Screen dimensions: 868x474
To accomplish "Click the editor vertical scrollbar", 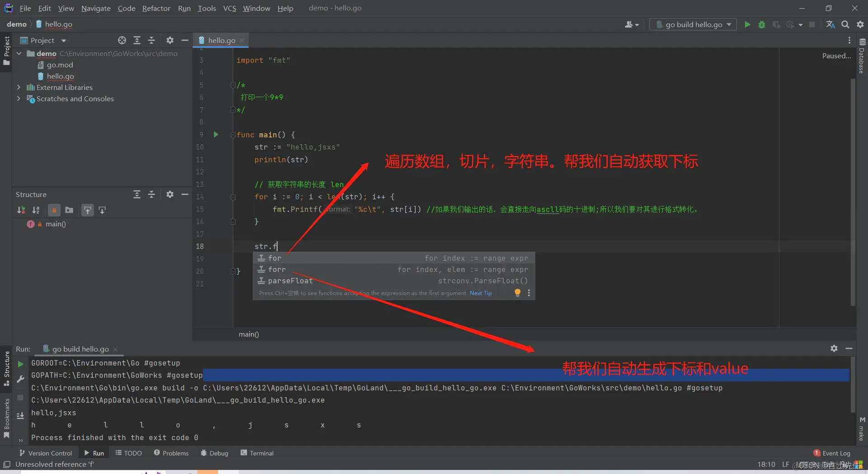I will [853, 192].
